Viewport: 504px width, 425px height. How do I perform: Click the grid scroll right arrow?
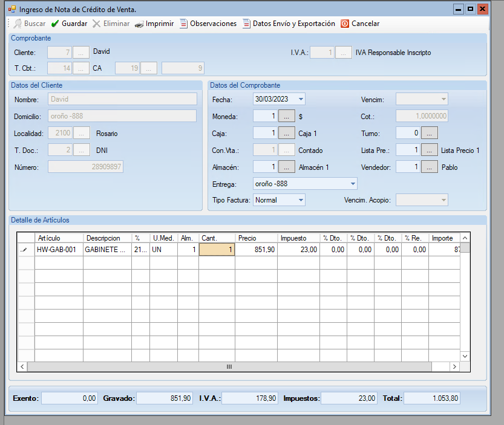[454, 366]
